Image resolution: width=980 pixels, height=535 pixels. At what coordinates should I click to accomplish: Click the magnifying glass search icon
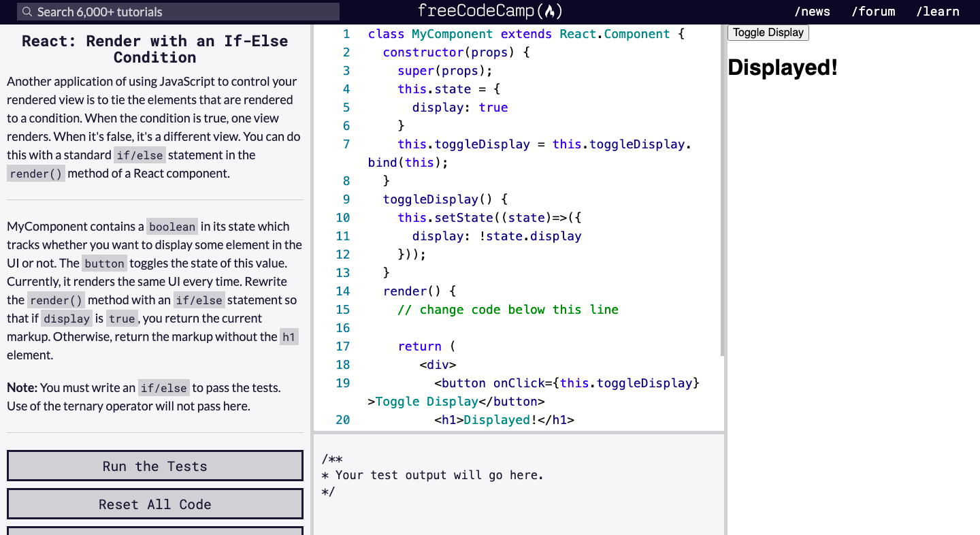point(26,11)
